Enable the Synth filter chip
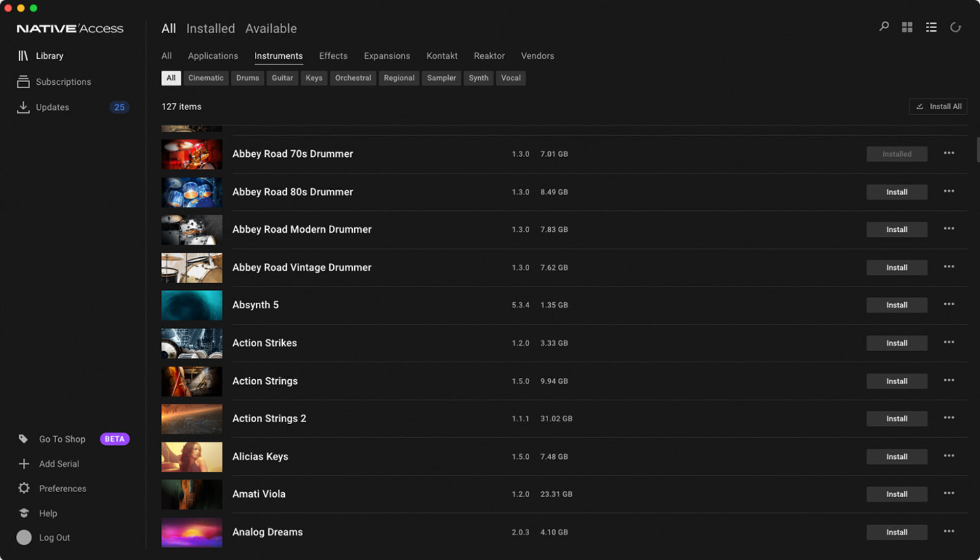The height and width of the screenshot is (560, 980). point(478,78)
